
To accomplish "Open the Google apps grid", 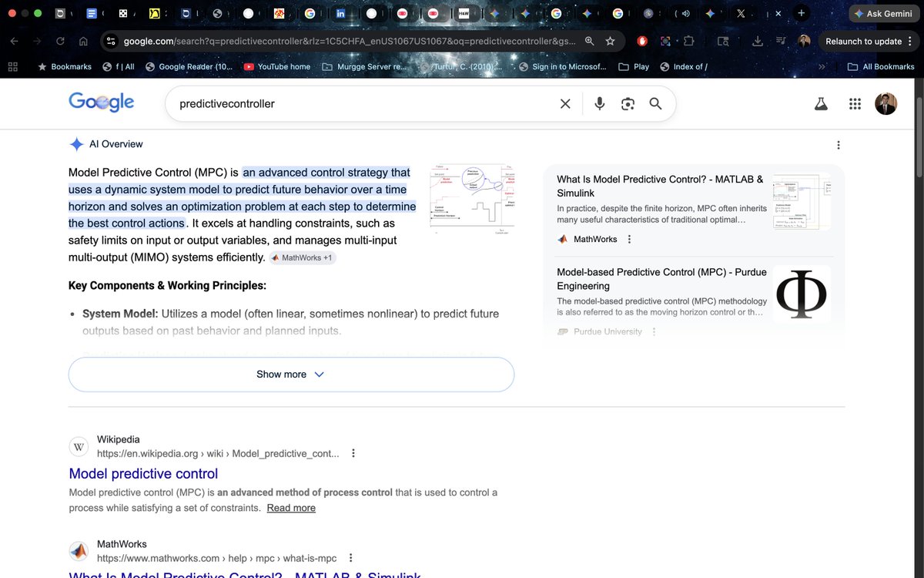I will point(854,104).
